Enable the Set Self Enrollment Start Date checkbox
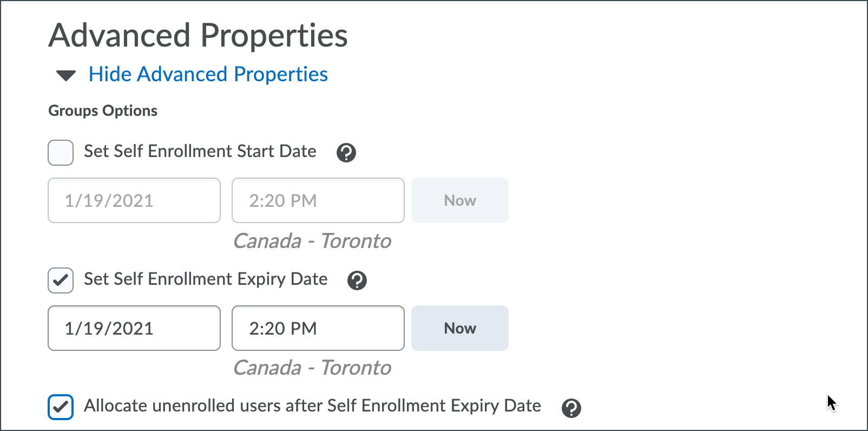 click(x=61, y=153)
